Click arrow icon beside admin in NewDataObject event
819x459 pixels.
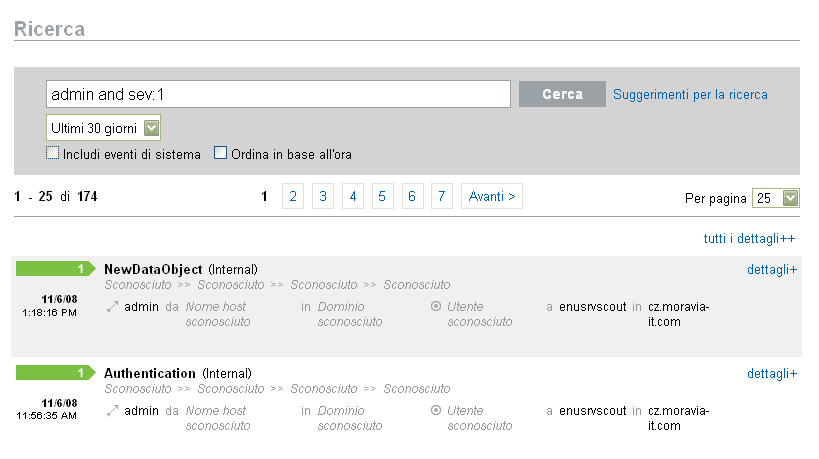click(112, 307)
